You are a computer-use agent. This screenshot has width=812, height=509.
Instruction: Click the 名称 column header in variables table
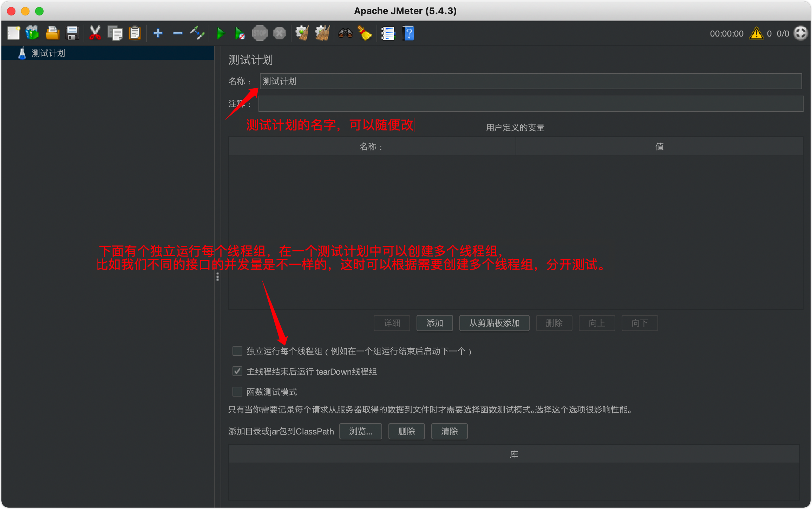click(372, 146)
